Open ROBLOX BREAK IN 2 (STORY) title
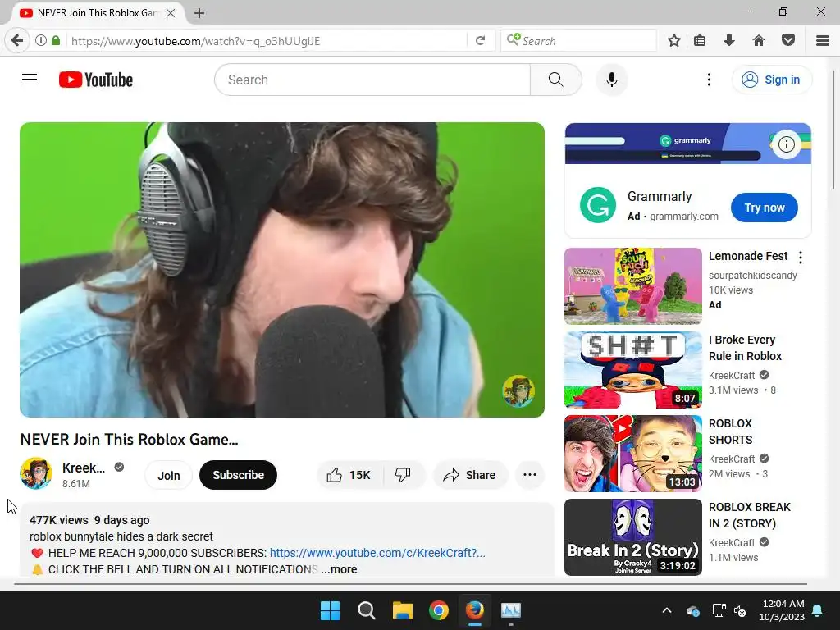The height and width of the screenshot is (630, 840). pos(750,515)
